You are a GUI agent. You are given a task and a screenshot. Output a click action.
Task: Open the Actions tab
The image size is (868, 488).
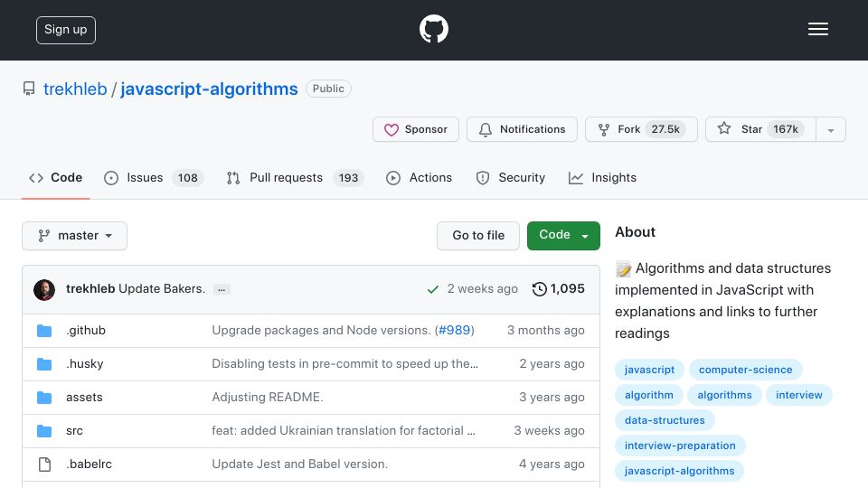[419, 178]
